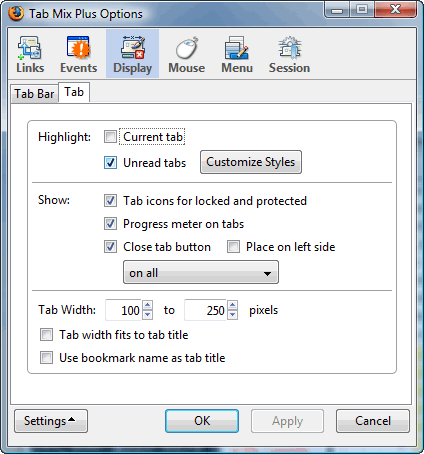Select the Display options category
424x454 pixels.
click(x=132, y=54)
